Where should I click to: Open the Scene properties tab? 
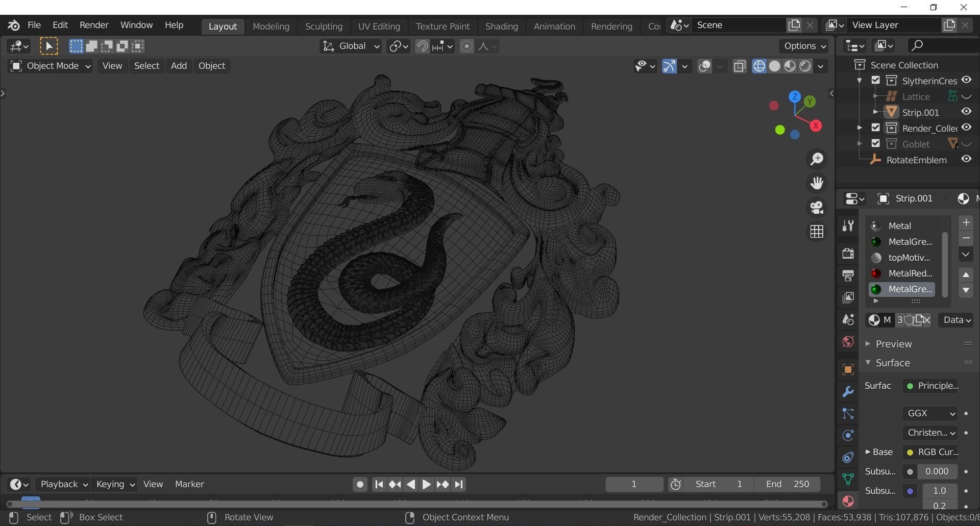848,320
